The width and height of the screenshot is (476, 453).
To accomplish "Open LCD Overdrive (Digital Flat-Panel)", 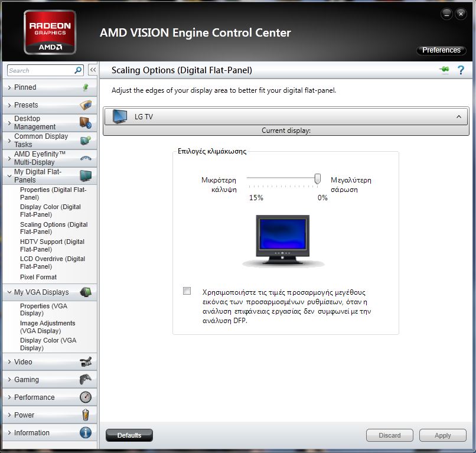I will 53,262.
